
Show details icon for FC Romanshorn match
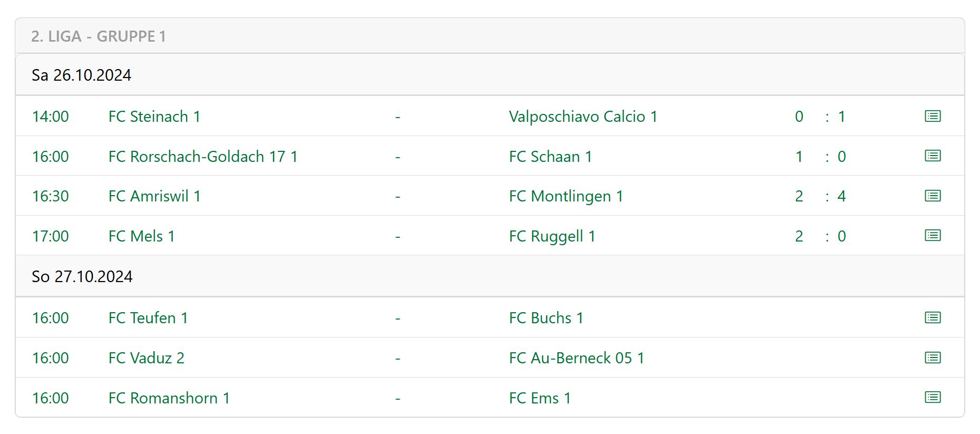[933, 398]
